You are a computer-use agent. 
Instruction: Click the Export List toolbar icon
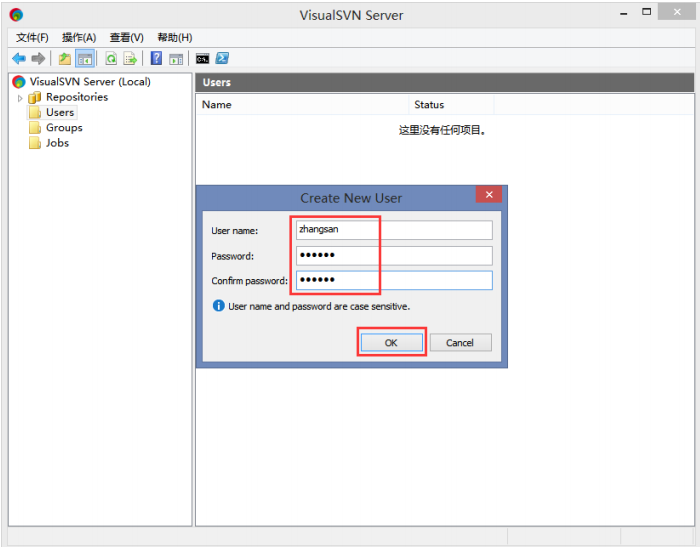(130, 58)
